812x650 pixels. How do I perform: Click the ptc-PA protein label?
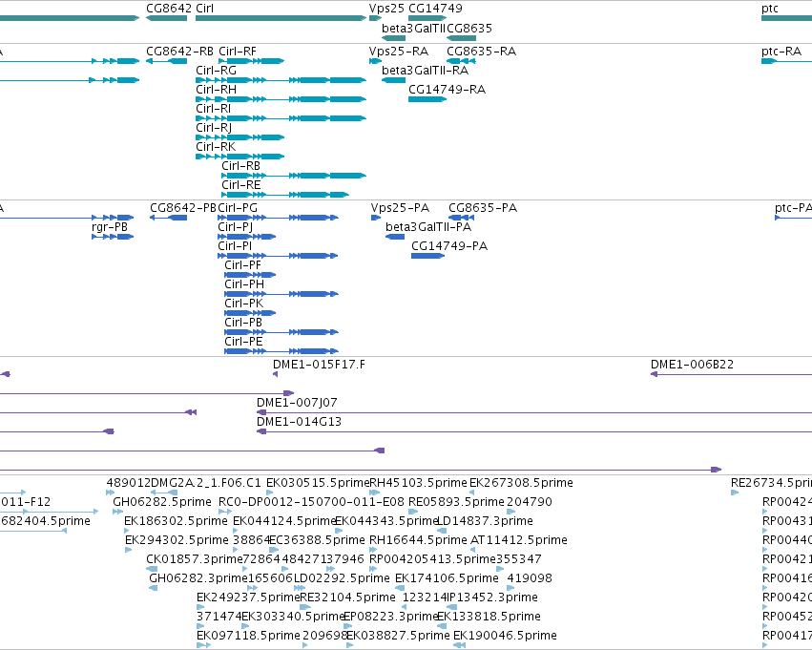[793, 208]
